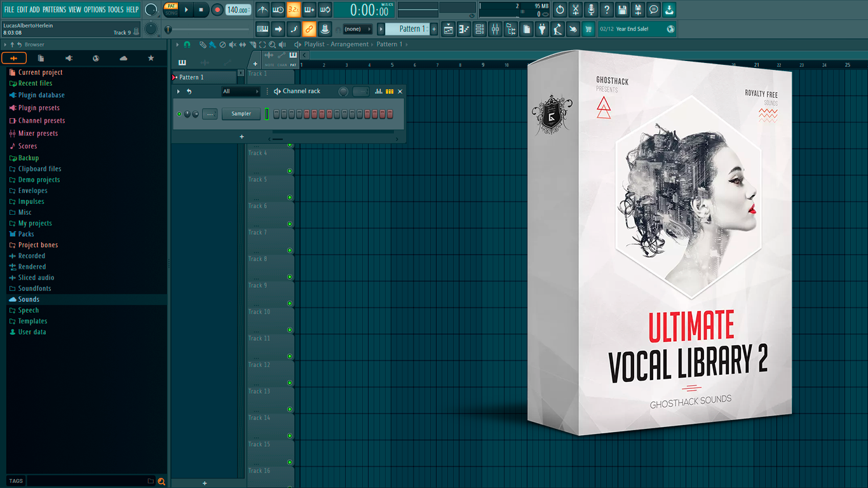Open the TOOLS menu
Screen dimensions: 868x488
(116, 10)
